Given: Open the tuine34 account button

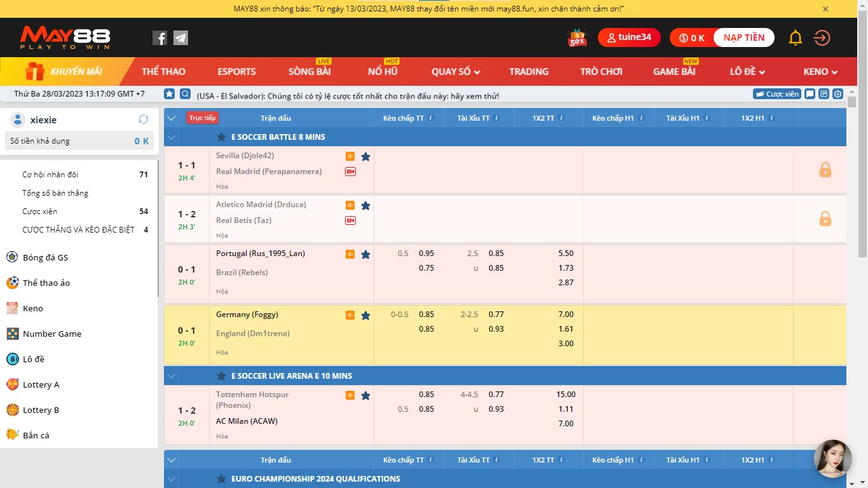Looking at the screenshot, I should (x=629, y=37).
